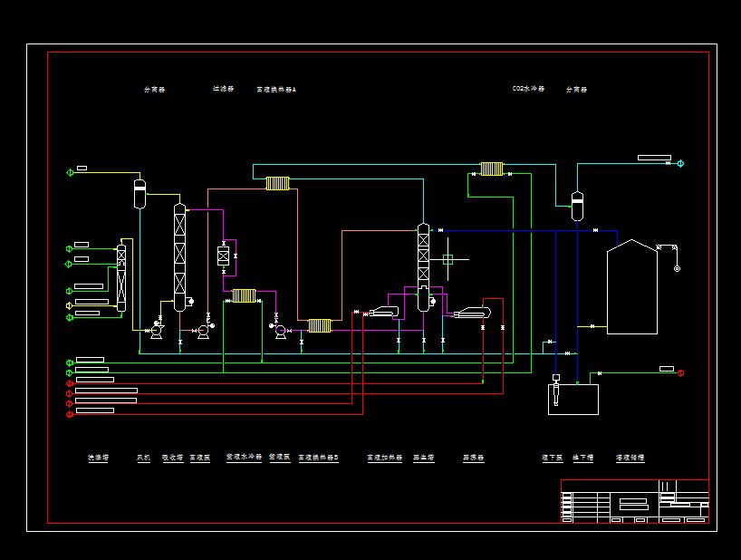Screen dimensions: 741x560
Task: Click the pulley level gauge on the storage tank
Action: pos(669,257)
